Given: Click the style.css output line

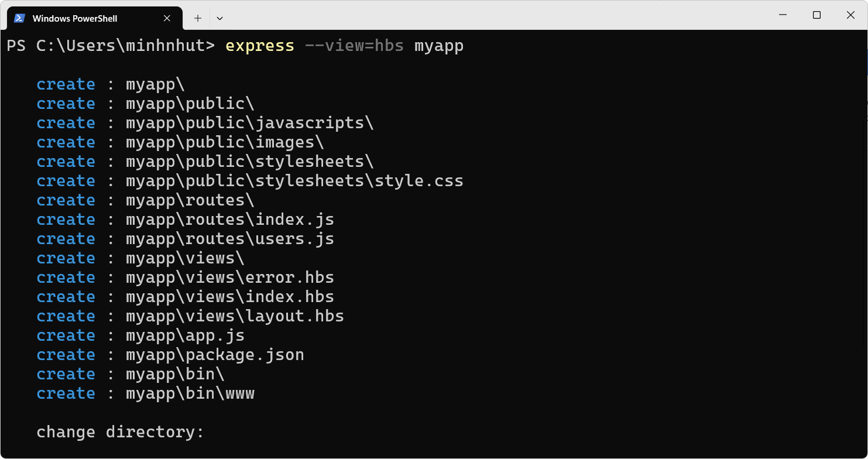Looking at the screenshot, I should (250, 181).
